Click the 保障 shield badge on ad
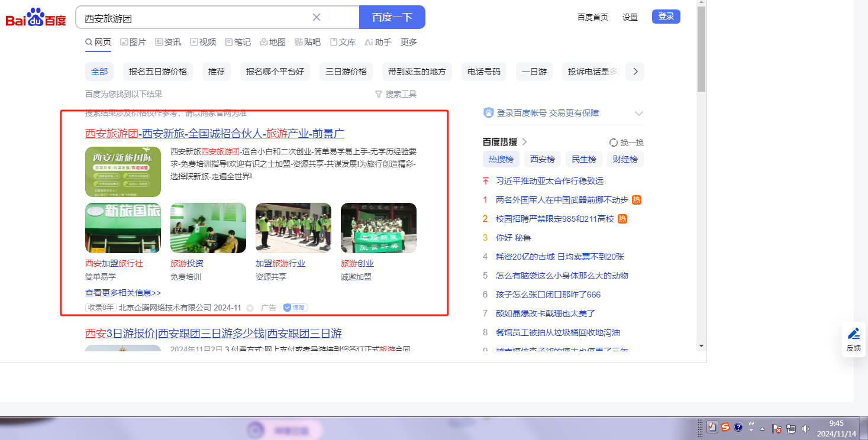The width and height of the screenshot is (868, 440). [x=295, y=308]
